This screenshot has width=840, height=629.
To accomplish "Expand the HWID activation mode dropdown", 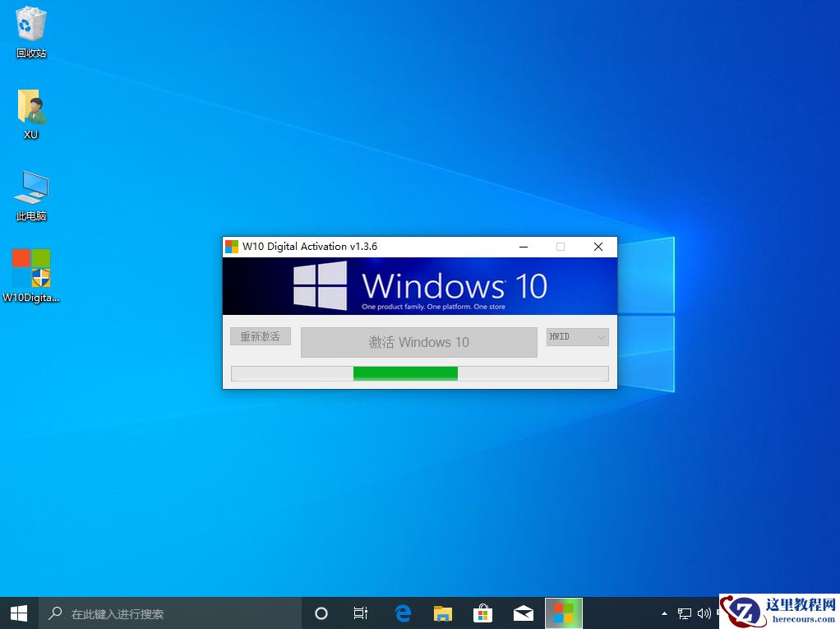I will point(577,337).
